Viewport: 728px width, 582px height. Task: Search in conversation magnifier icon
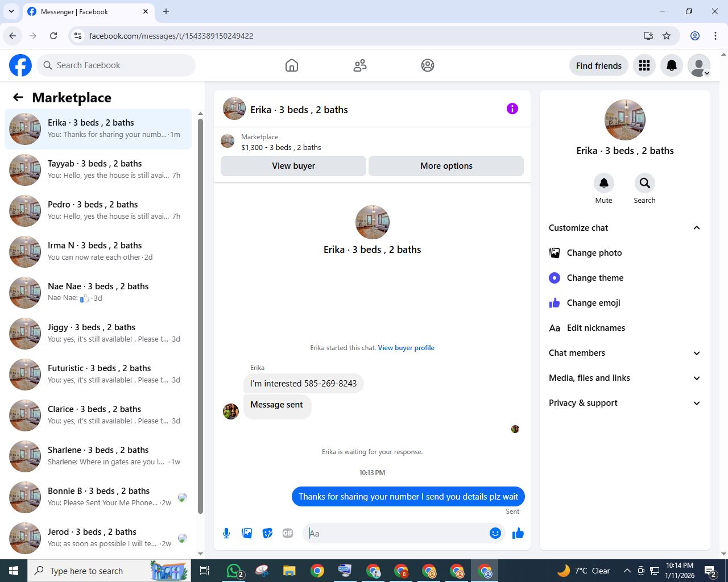644,183
